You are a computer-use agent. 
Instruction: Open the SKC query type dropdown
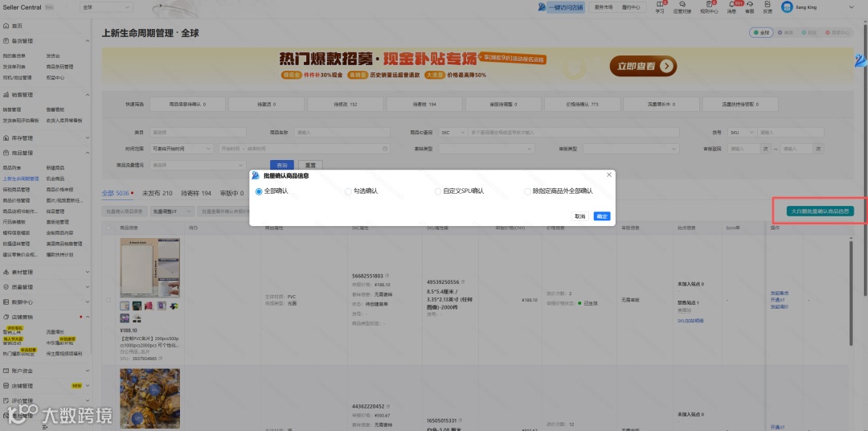coord(452,133)
